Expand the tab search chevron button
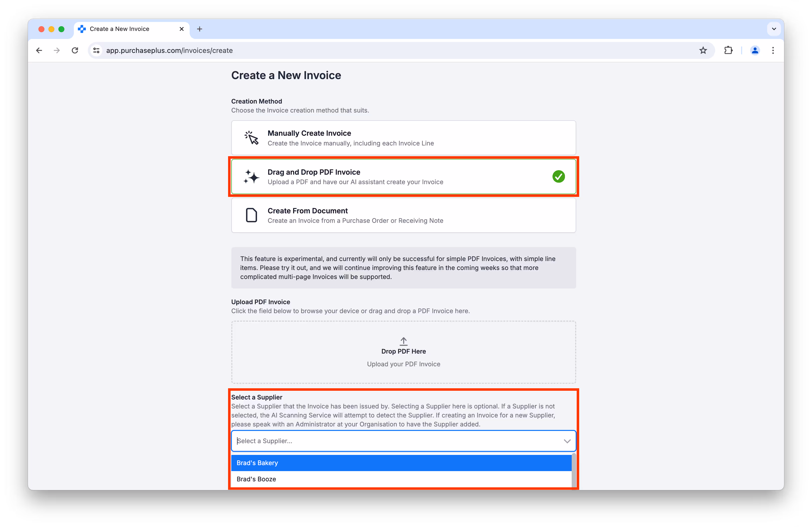The height and width of the screenshot is (527, 812). (x=774, y=29)
